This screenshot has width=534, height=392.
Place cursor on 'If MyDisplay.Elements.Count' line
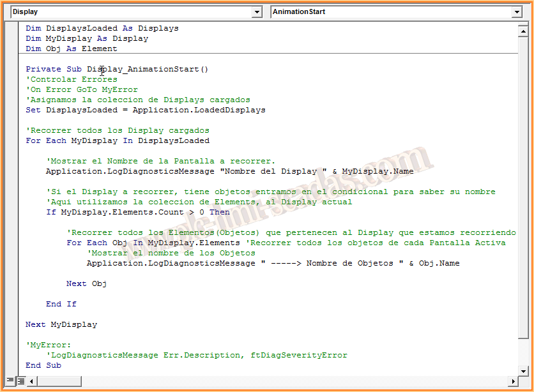(x=137, y=212)
